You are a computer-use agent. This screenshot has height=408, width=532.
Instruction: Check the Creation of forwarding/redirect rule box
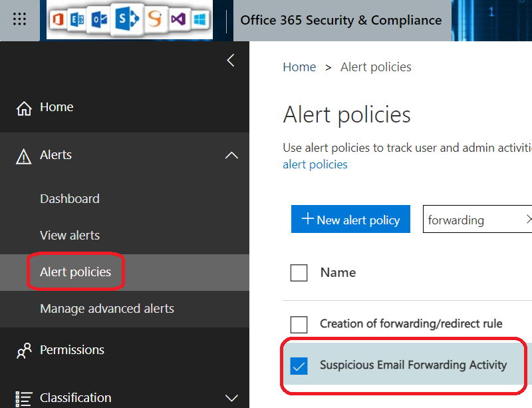[x=299, y=324]
